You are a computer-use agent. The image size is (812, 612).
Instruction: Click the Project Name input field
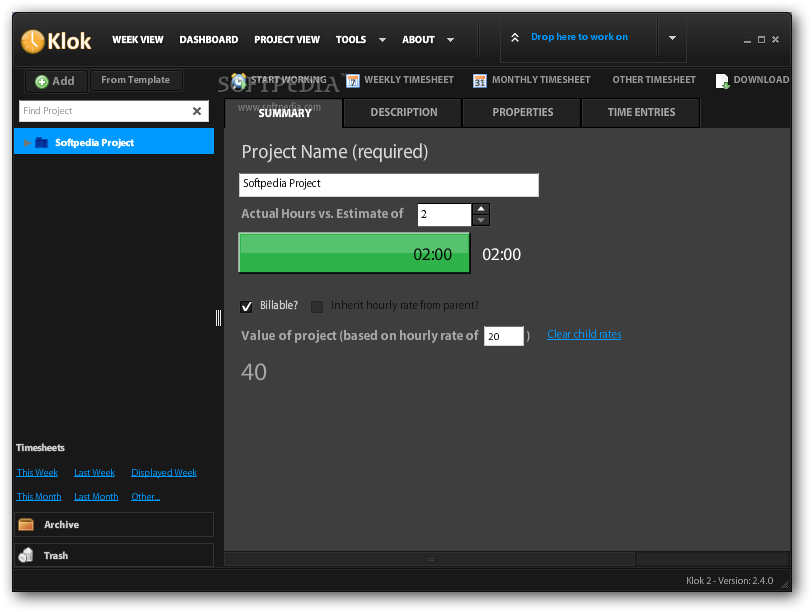point(388,185)
